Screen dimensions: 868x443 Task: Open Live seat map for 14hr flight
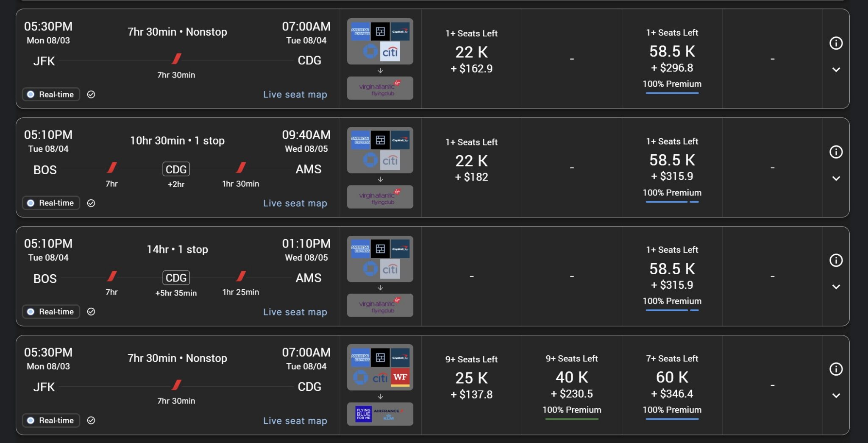point(295,312)
